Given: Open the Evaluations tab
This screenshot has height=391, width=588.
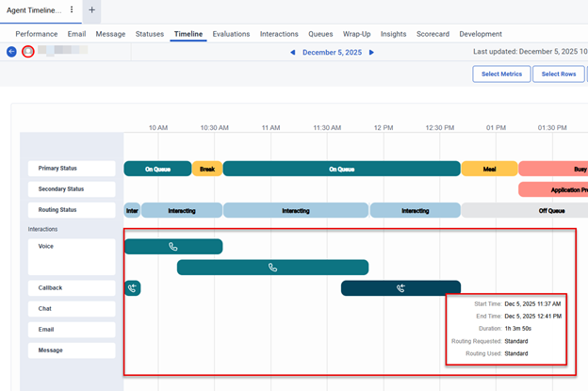Looking at the screenshot, I should (231, 34).
